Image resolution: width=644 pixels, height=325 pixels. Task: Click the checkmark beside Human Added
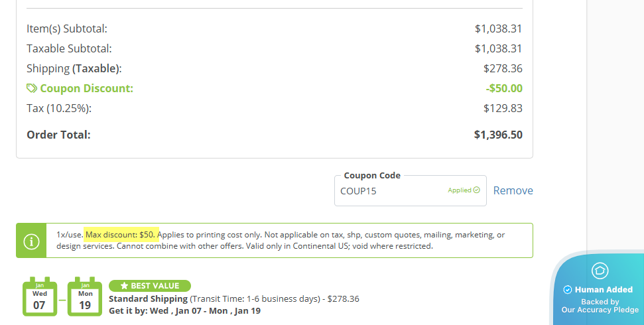[567, 290]
